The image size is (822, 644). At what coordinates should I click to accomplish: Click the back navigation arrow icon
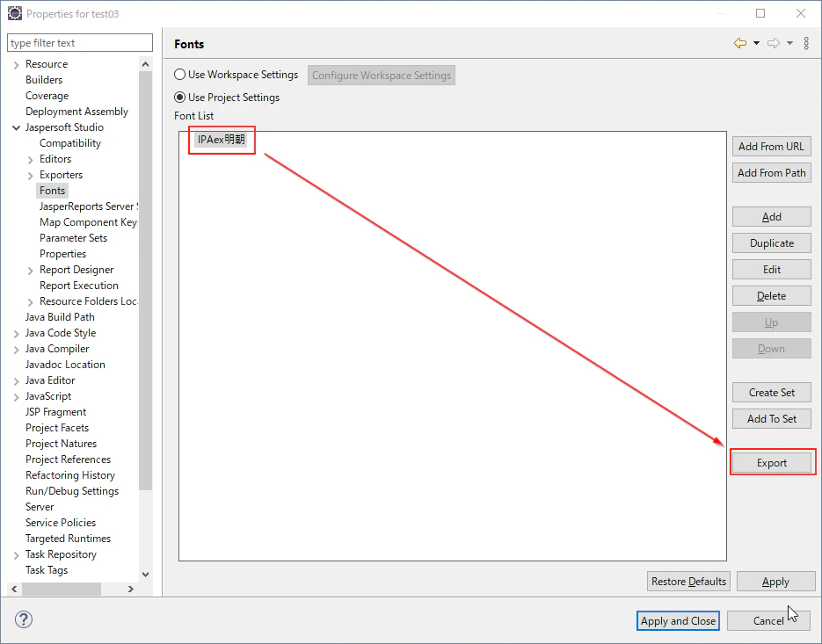739,44
